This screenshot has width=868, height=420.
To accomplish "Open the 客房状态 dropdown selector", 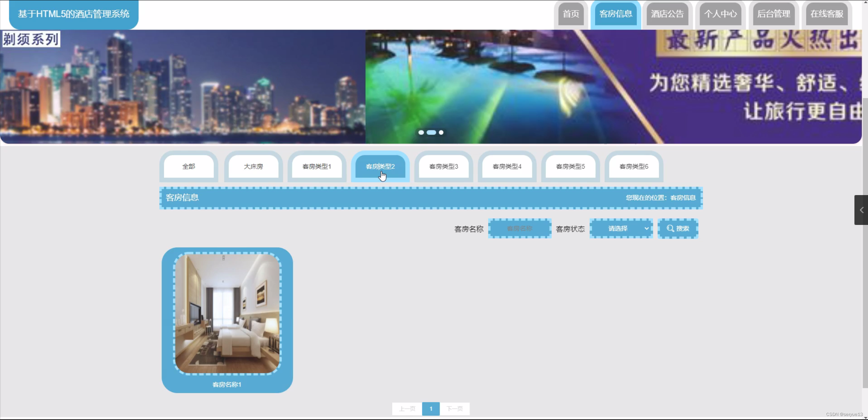I will (621, 228).
